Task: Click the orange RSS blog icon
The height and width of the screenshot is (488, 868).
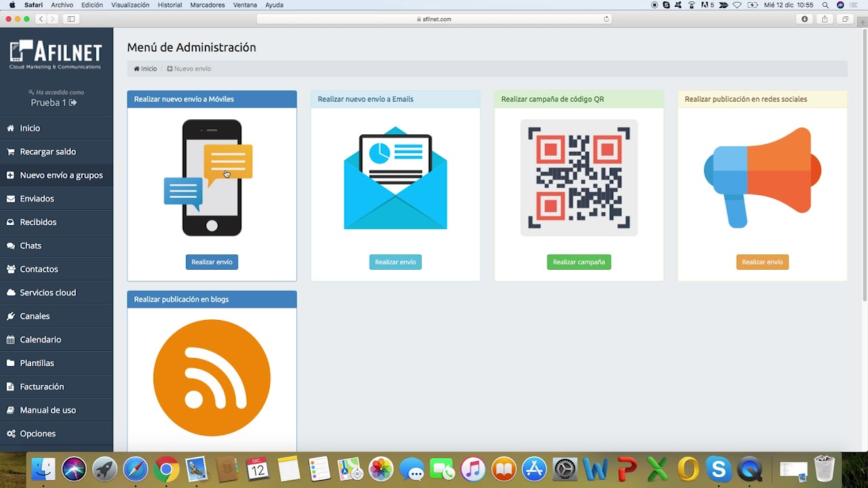Action: [212, 378]
